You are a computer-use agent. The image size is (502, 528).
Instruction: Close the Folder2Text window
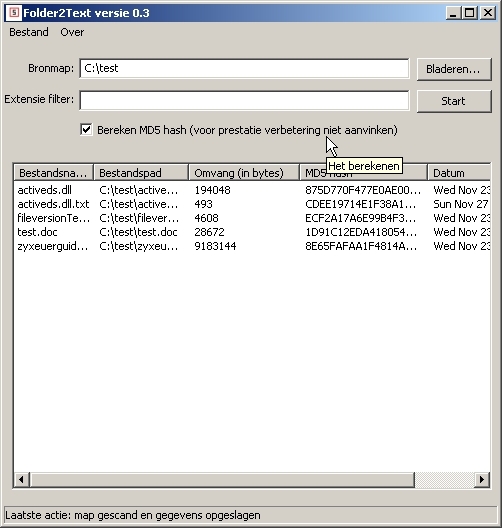click(488, 13)
